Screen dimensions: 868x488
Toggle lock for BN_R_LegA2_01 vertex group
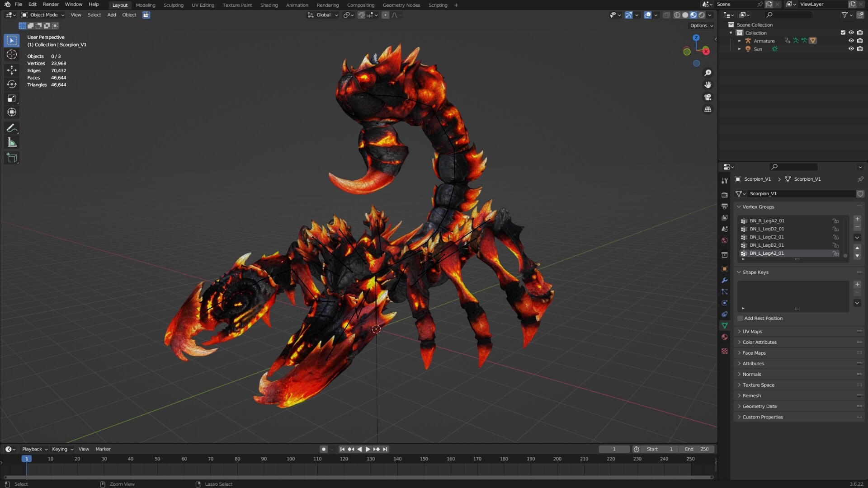[x=836, y=221]
